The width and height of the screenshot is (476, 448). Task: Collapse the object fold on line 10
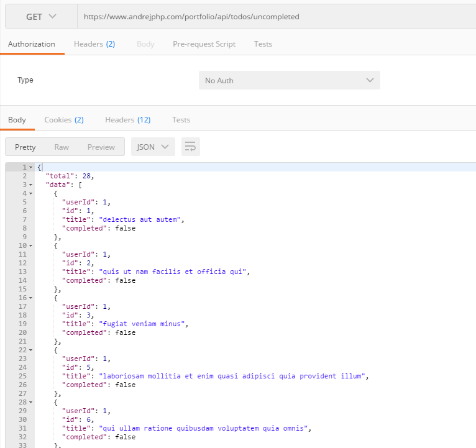(30, 245)
